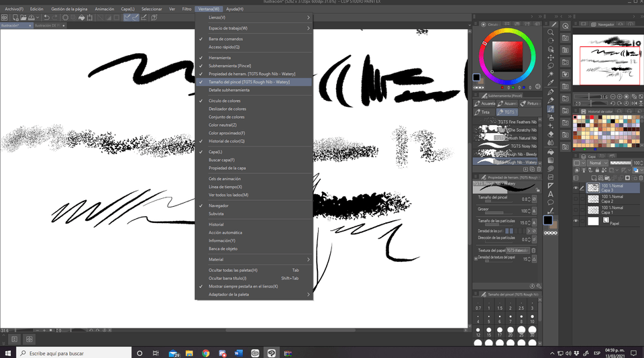Toggle visibility of Capa 2 layer
The height and width of the screenshot is (358, 644).
click(576, 199)
